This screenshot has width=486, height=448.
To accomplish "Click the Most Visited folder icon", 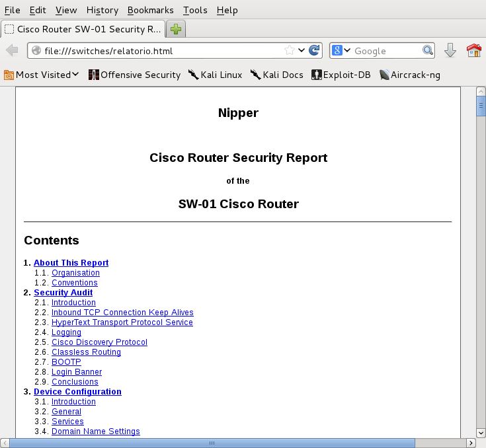I will pos(9,75).
